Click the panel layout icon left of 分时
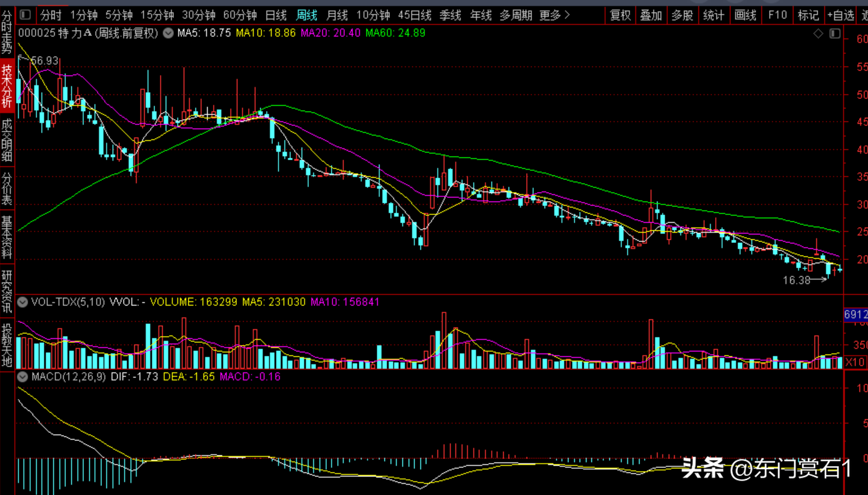 point(25,15)
